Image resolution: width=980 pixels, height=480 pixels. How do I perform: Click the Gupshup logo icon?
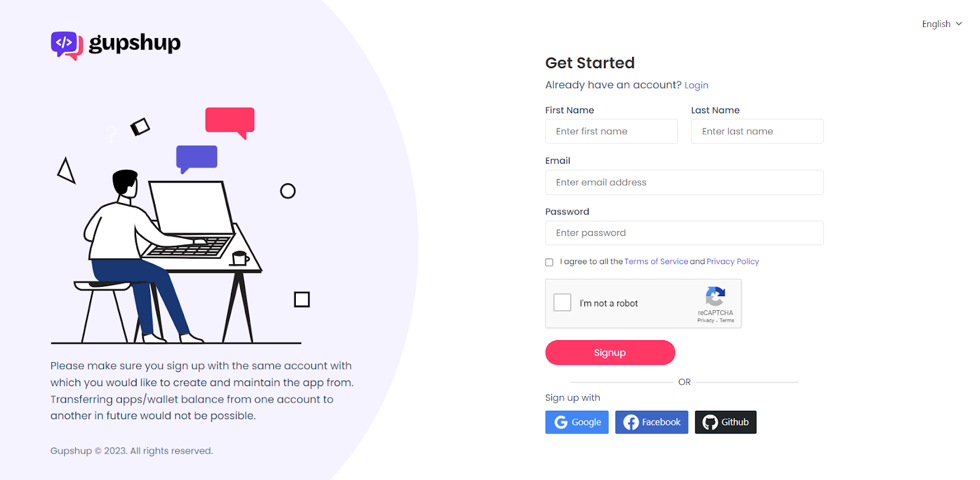tap(66, 45)
